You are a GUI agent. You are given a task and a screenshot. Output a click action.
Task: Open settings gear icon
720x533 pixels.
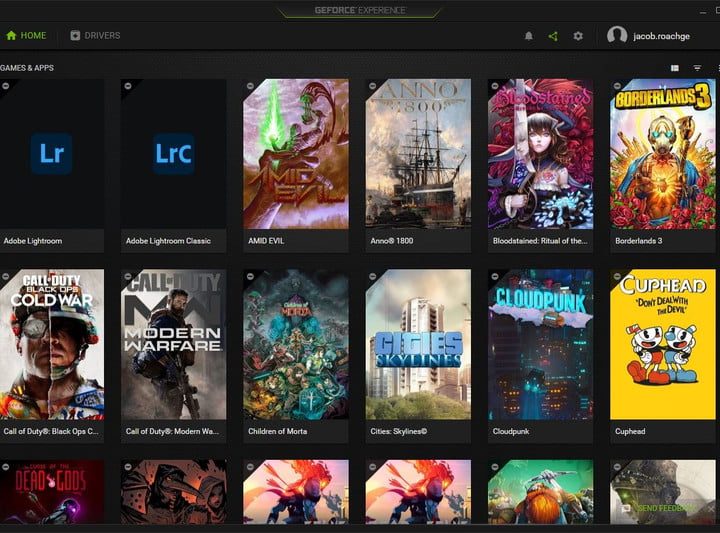[578, 36]
